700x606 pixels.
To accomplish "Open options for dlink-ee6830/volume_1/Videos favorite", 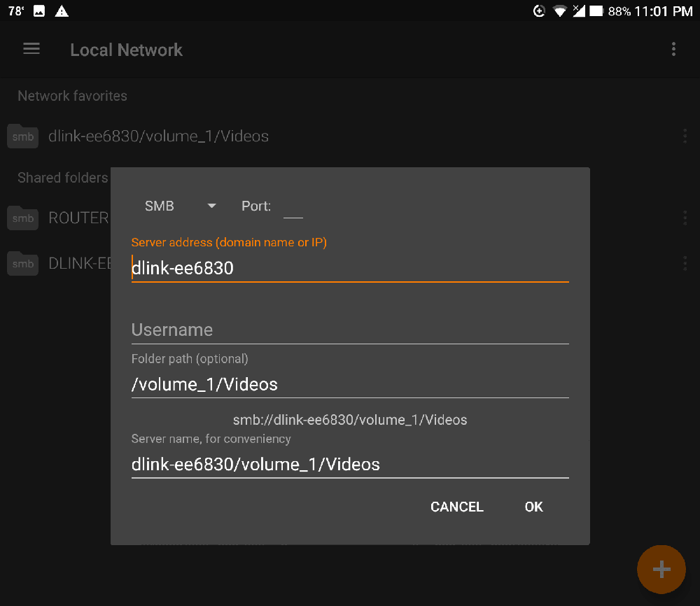I will [685, 136].
